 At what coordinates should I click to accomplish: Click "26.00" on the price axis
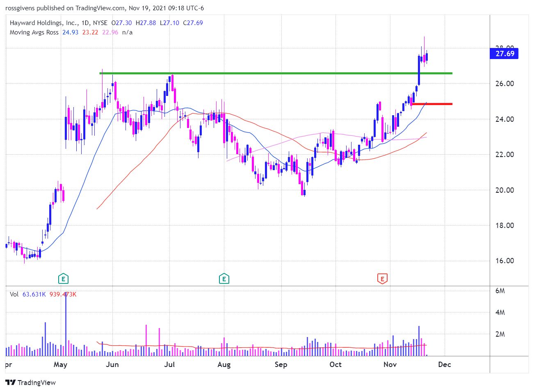[x=504, y=84]
